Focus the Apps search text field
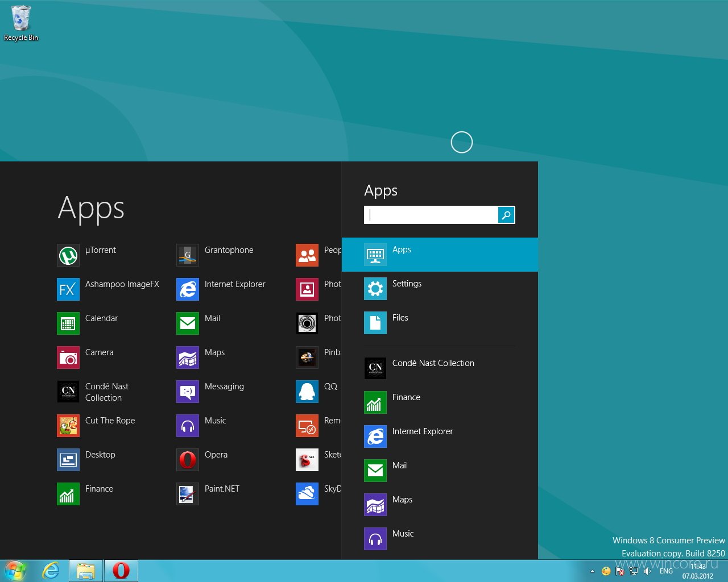Image resolution: width=728 pixels, height=582 pixels. click(431, 215)
